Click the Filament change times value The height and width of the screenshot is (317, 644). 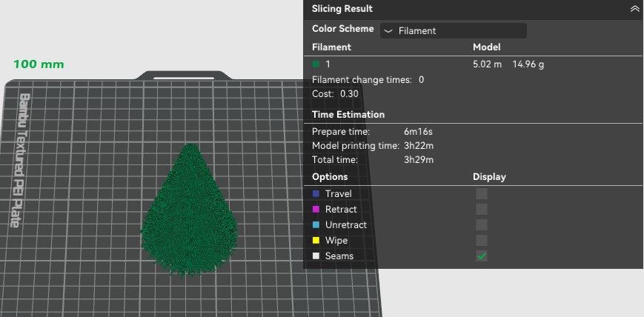point(422,80)
